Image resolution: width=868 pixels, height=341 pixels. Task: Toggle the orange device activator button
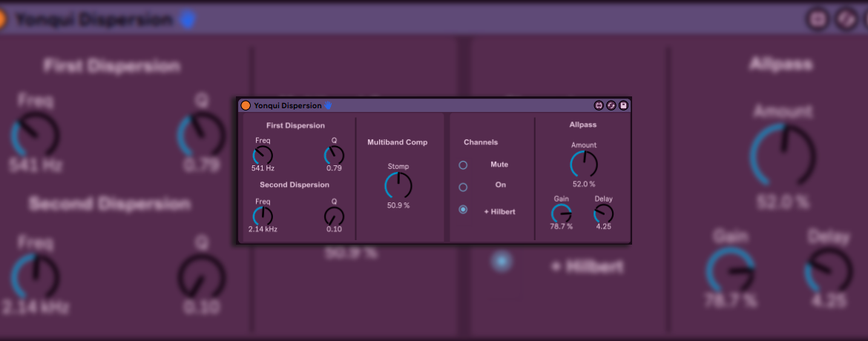[x=246, y=105]
